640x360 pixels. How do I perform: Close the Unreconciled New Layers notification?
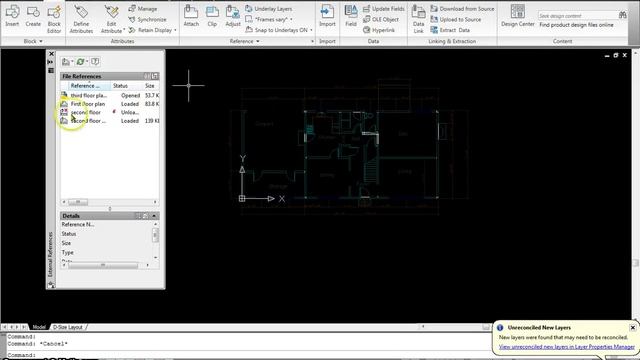pyautogui.click(x=632, y=327)
